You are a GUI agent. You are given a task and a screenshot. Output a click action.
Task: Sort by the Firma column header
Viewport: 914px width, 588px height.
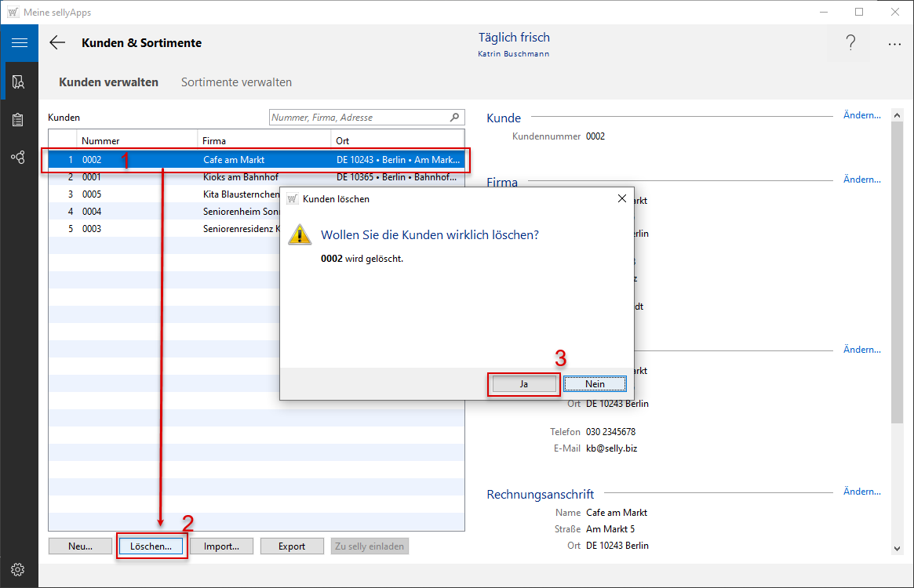pyautogui.click(x=264, y=141)
